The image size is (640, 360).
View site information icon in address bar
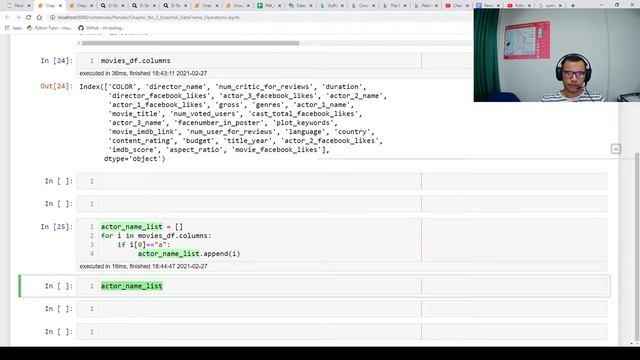pos(53,18)
